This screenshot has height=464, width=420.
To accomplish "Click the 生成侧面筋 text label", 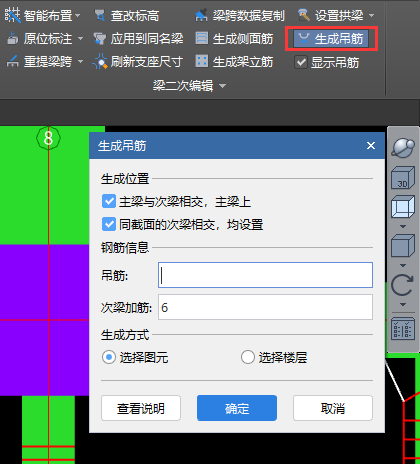I will pos(243,39).
